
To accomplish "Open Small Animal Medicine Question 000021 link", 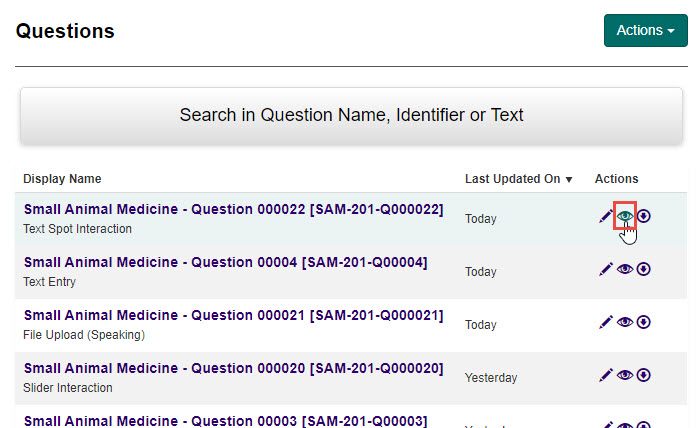I will (233, 315).
